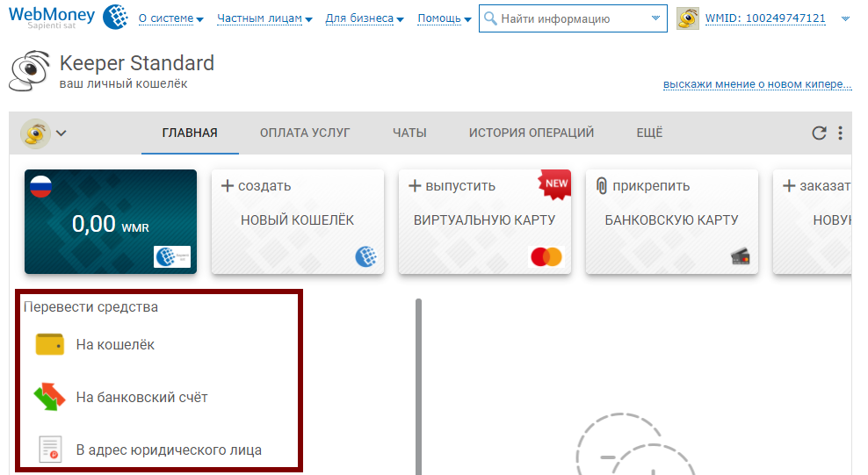Screen dimensions: 868x475
Task: Click the plus icon on создать tile
Action: click(x=227, y=186)
